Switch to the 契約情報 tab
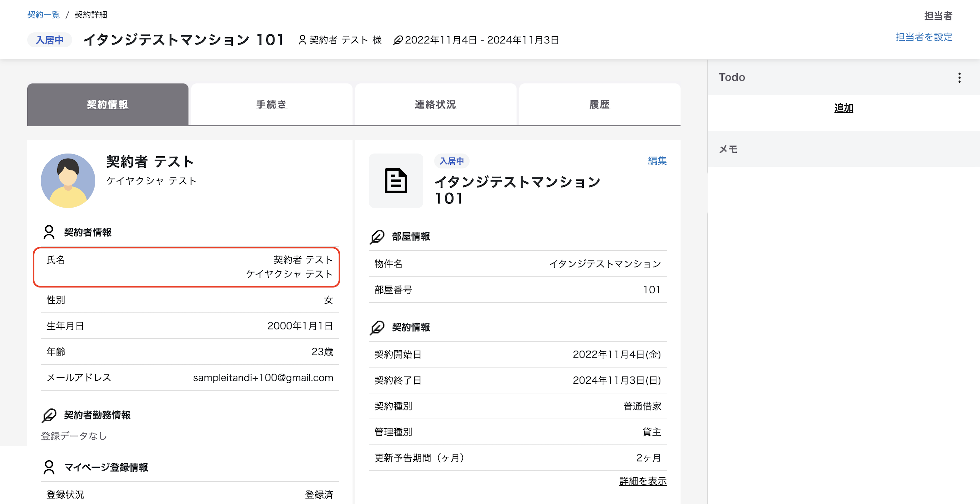Viewport: 980px width, 504px height. pos(108,105)
